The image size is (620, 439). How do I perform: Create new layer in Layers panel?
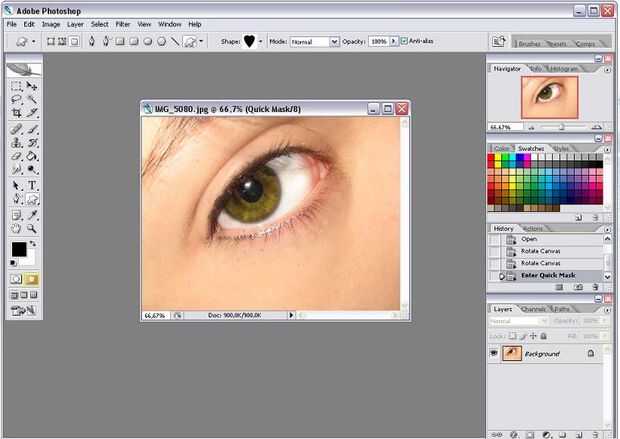coord(578,435)
